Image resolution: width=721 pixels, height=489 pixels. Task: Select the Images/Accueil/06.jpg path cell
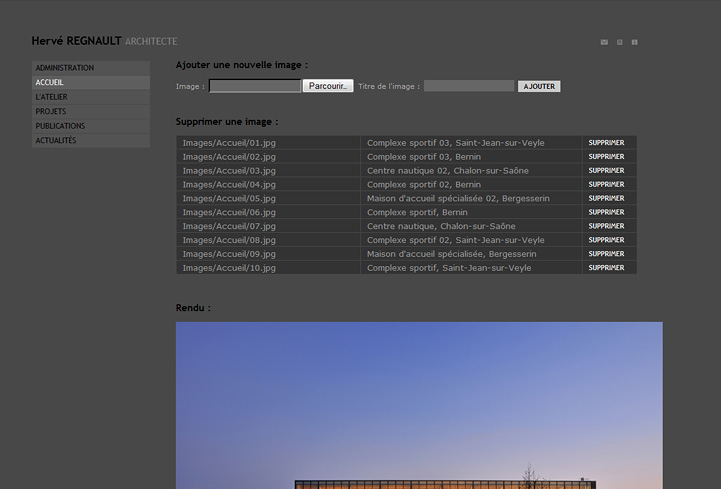(x=268, y=212)
